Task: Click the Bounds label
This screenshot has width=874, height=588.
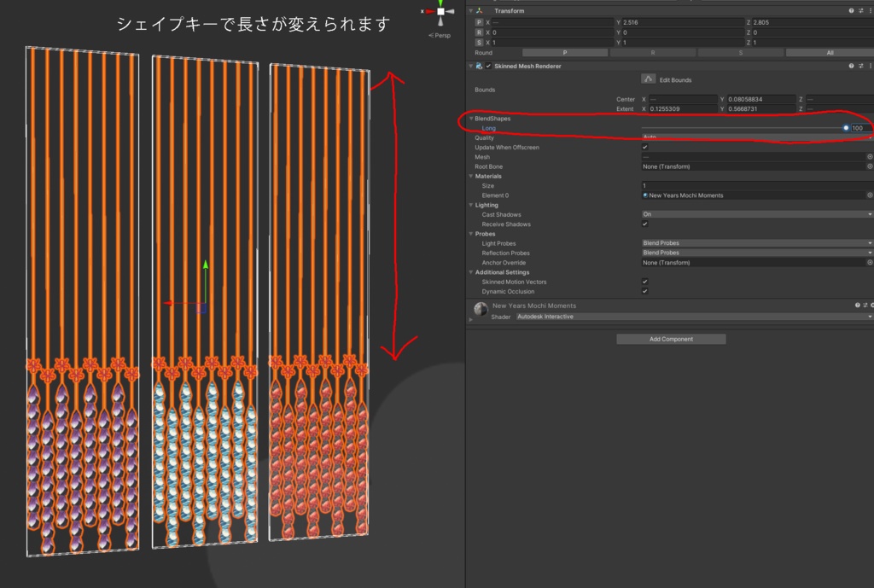Action: (x=485, y=89)
